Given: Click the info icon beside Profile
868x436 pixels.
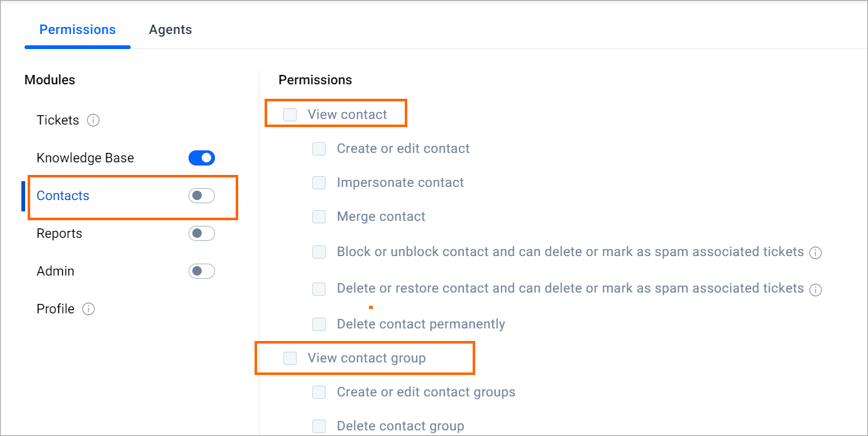Looking at the screenshot, I should [x=89, y=309].
